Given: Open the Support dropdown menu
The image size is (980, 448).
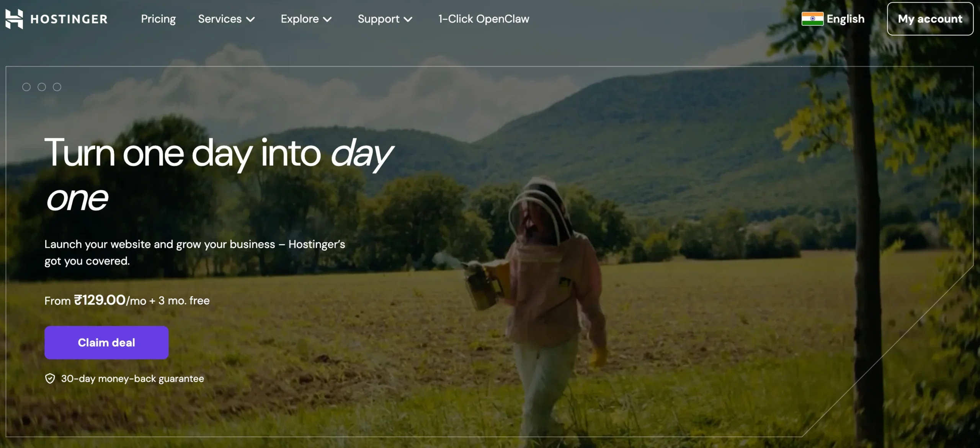Looking at the screenshot, I should [385, 19].
